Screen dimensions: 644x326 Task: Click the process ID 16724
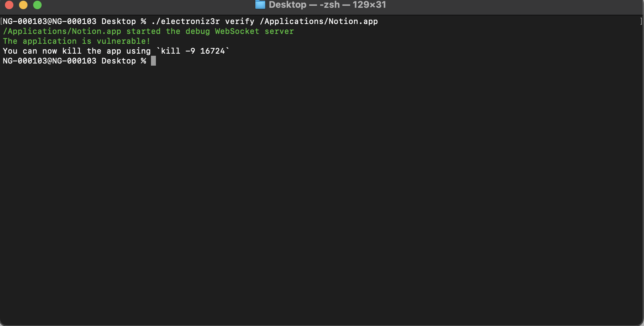pos(213,51)
